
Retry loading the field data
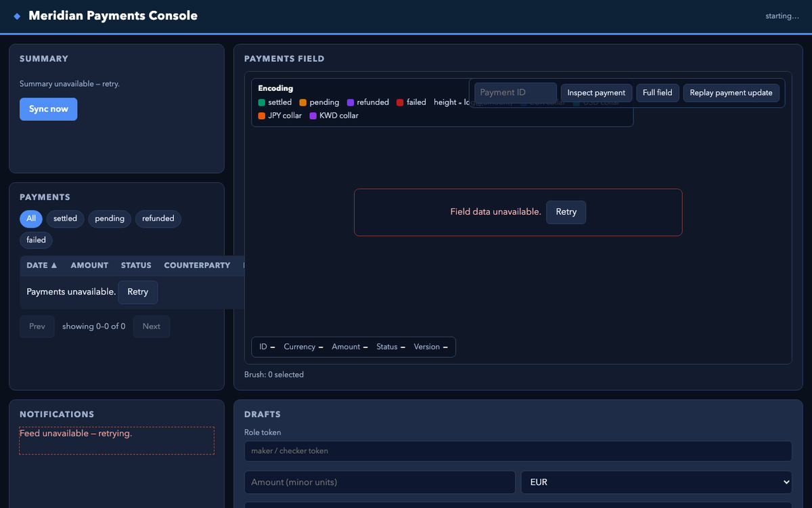566,212
